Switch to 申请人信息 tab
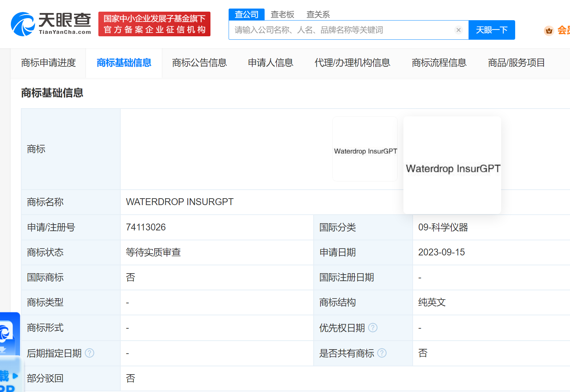This screenshot has height=392, width=570. coord(270,63)
